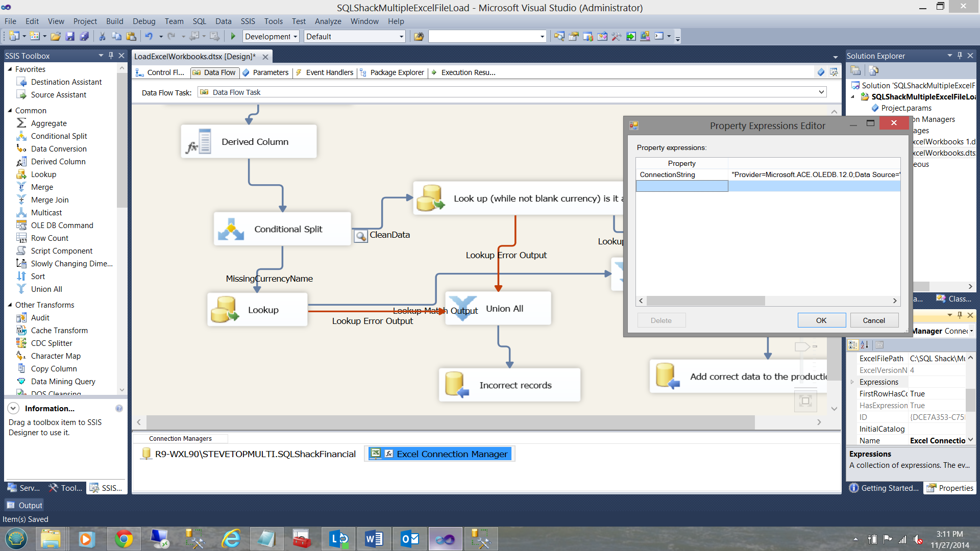Screen dimensions: 980x551
Task: Collapse the Information section chevron
Action: coord(14,408)
